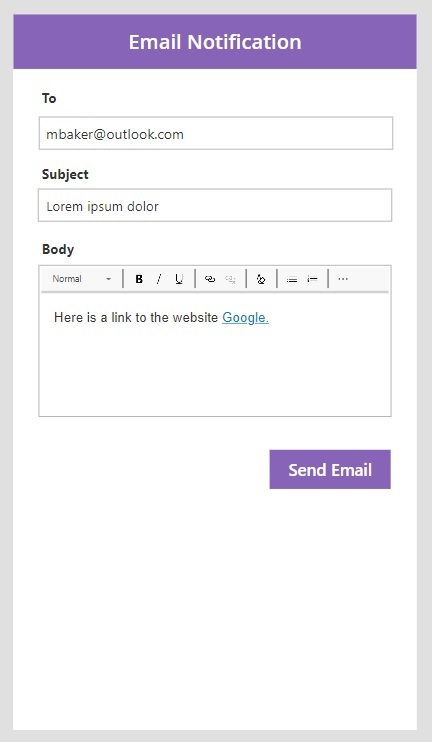The height and width of the screenshot is (742, 432).
Task: Insert a numbered list
Action: [312, 279]
